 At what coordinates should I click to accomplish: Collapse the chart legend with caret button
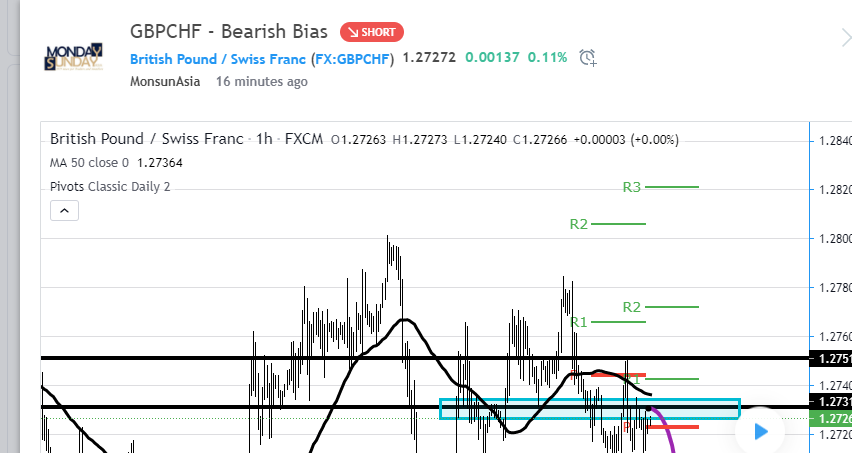tap(63, 211)
